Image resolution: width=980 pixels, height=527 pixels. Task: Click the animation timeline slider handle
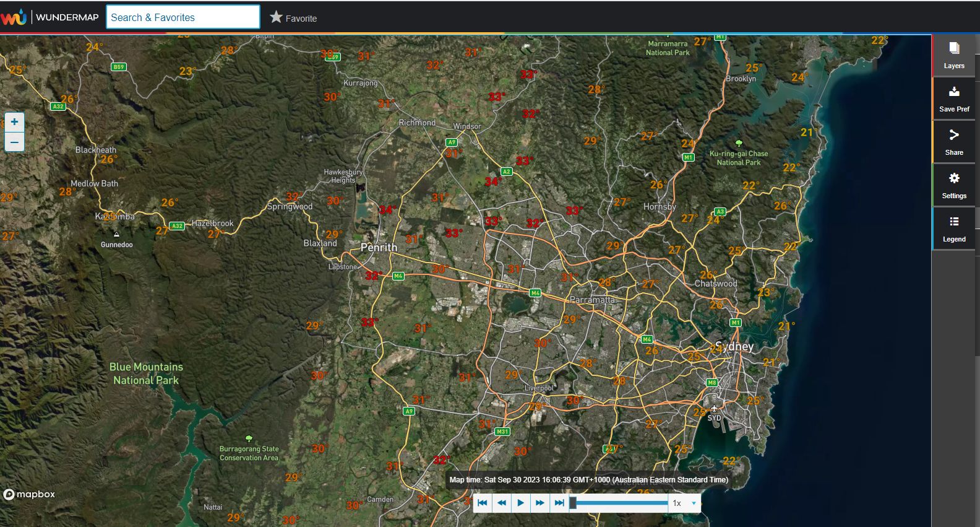(573, 503)
